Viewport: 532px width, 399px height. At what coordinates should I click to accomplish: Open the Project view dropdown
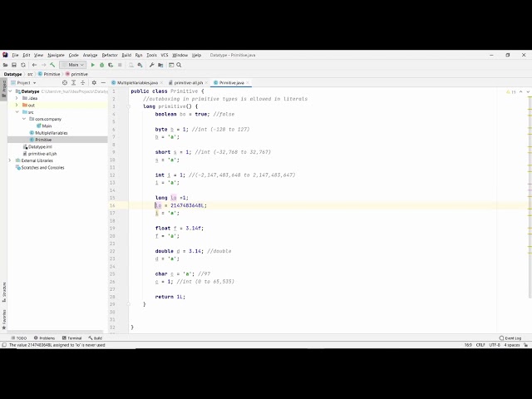tap(24, 82)
